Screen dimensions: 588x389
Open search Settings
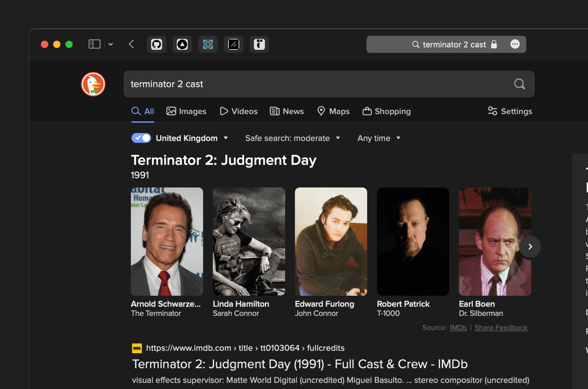coord(510,111)
